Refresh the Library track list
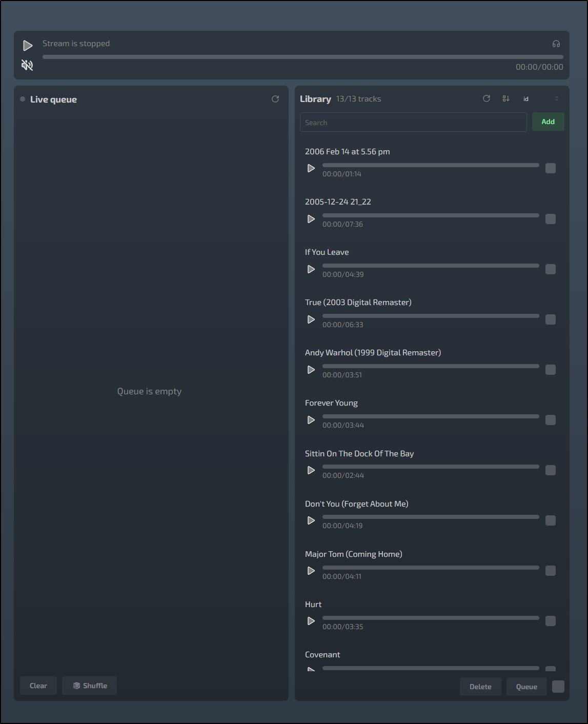This screenshot has width=588, height=724. pos(486,98)
